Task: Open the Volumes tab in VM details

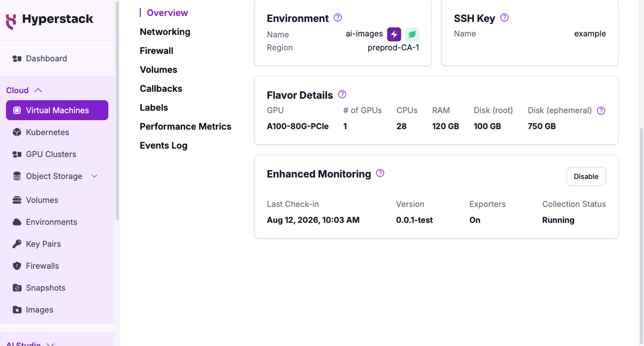Action: (x=158, y=70)
